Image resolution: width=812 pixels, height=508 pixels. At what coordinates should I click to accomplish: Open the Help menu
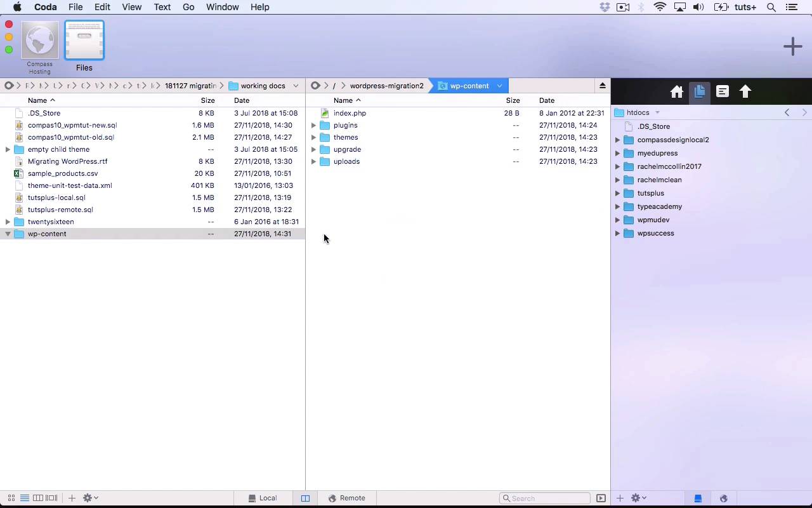(259, 7)
